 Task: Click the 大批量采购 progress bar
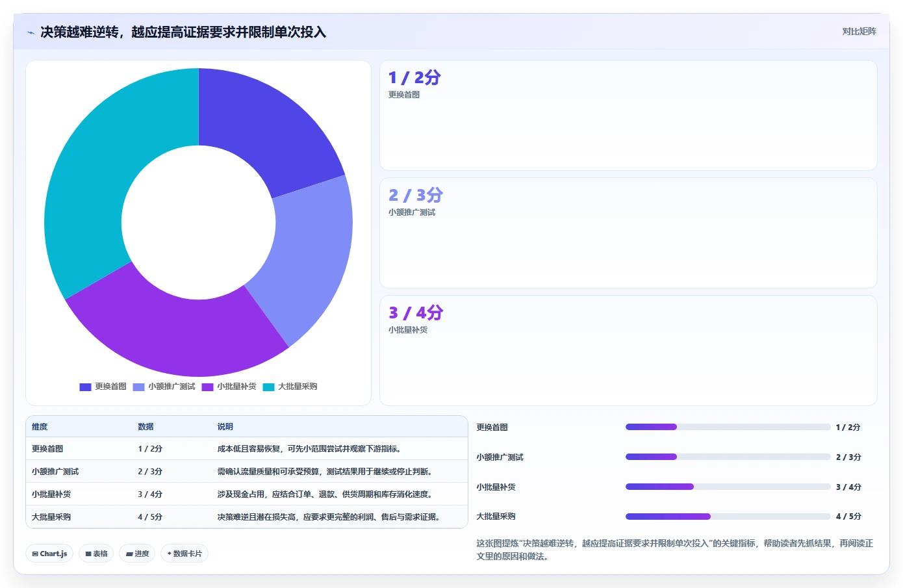728,517
